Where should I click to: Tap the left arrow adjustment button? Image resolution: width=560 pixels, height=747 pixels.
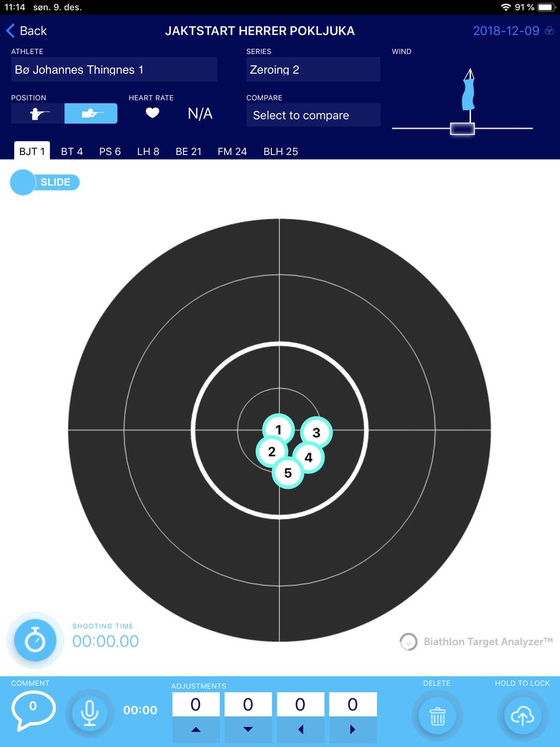pyautogui.click(x=300, y=730)
